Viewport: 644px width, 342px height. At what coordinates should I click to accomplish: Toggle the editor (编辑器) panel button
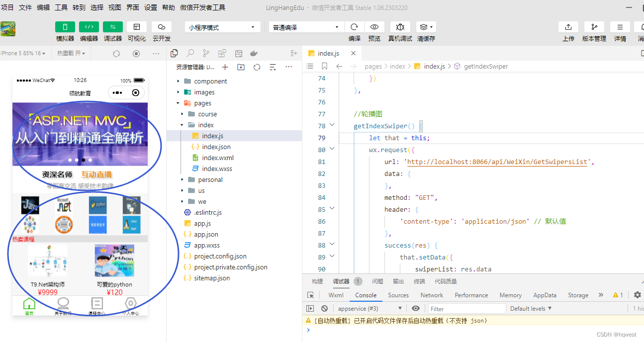click(x=89, y=27)
